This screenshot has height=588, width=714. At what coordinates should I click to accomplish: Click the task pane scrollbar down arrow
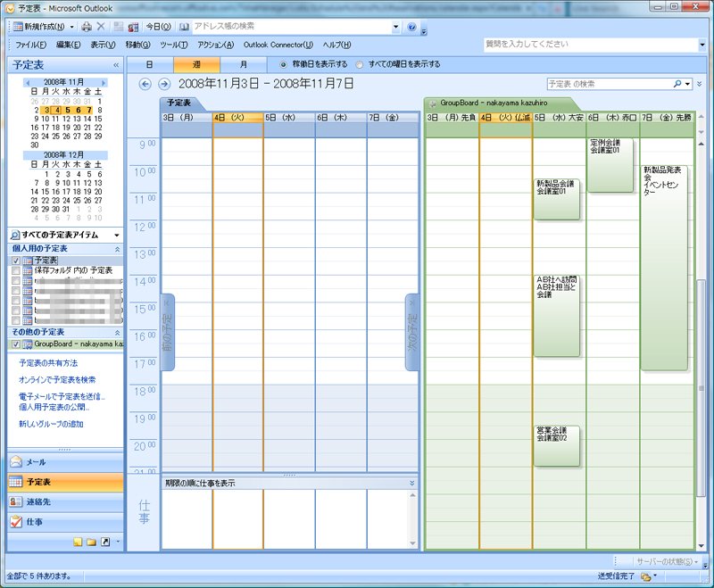[x=412, y=543]
